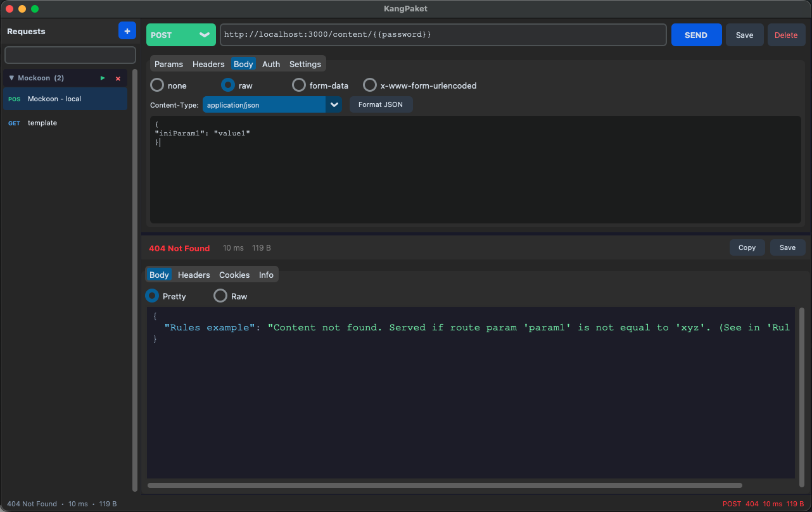Select the 'none' body type radio button
The height and width of the screenshot is (512, 812).
click(156, 85)
